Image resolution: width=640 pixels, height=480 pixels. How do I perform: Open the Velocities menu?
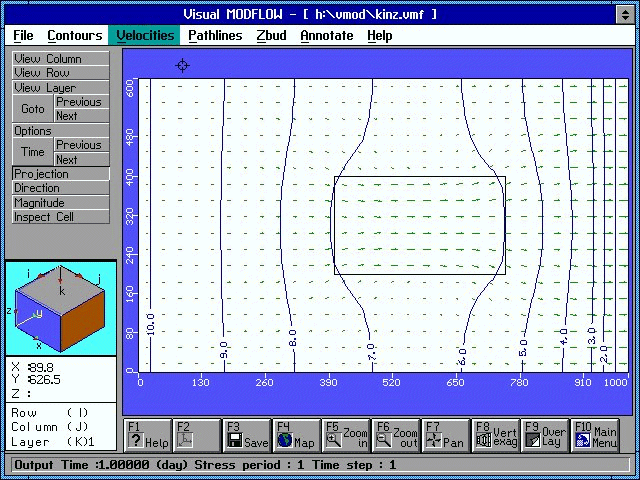tap(144, 36)
